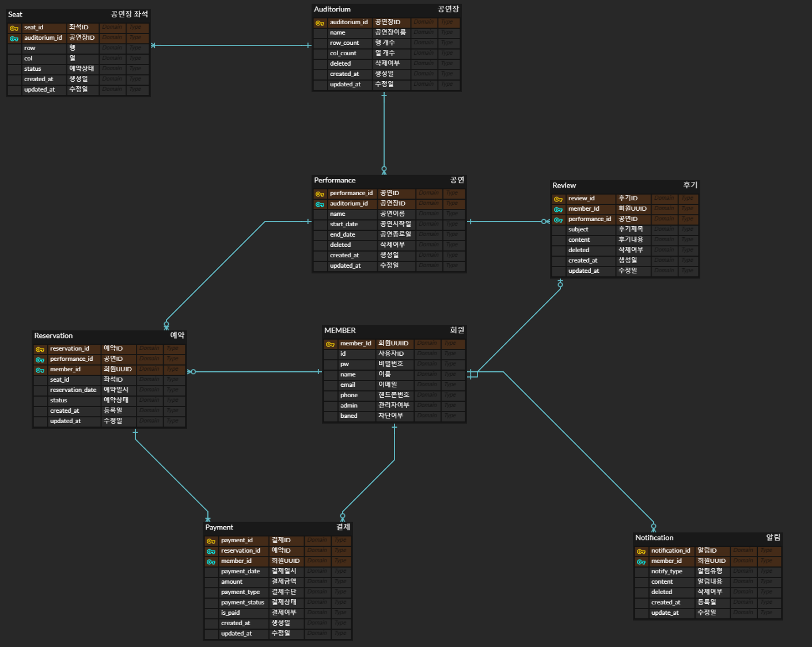The image size is (812, 647).
Task: Select the Korean comment 예약상태 in Seat
Action: click(x=82, y=69)
